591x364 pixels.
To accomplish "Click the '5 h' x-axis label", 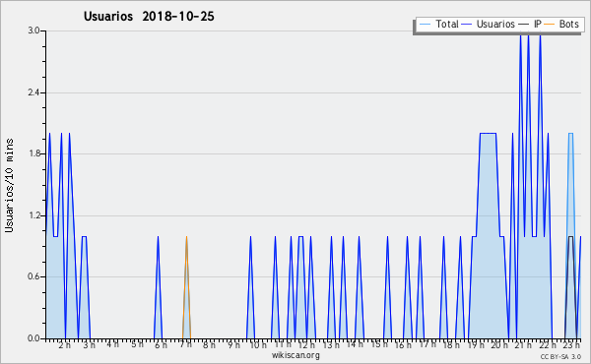I will tap(137, 344).
